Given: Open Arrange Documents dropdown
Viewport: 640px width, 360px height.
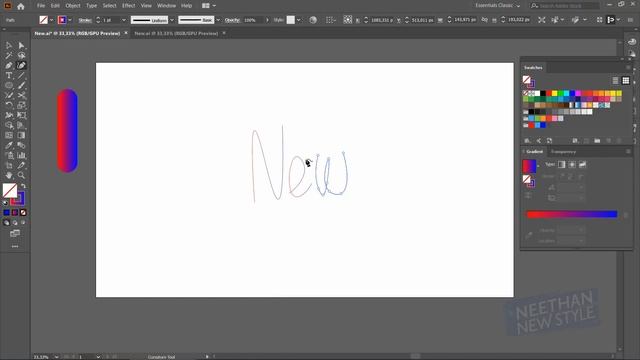Looking at the screenshot, I should (x=209, y=6).
